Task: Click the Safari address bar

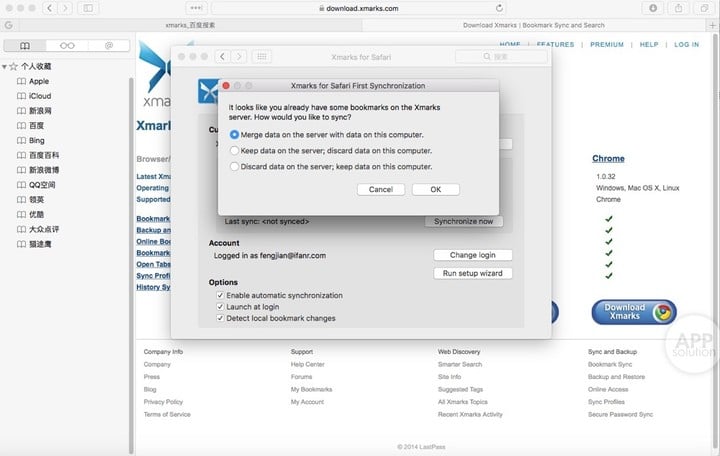Action: pos(359,8)
